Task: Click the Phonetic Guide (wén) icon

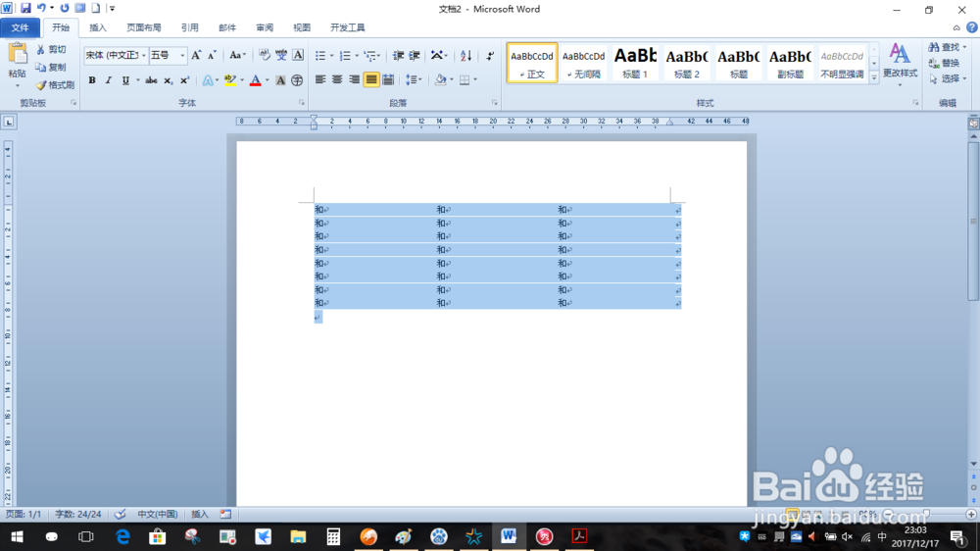Action: (x=281, y=56)
